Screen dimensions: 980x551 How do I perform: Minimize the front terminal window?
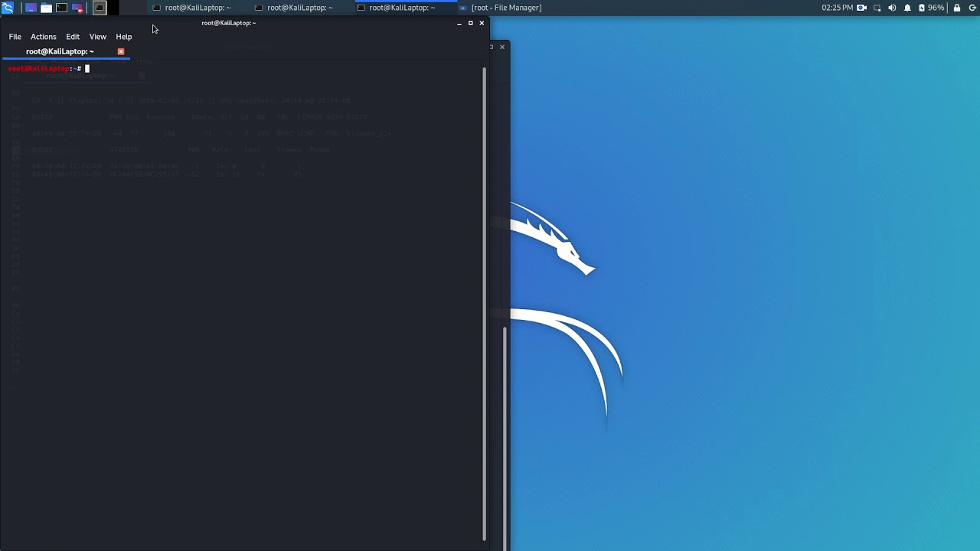(459, 23)
